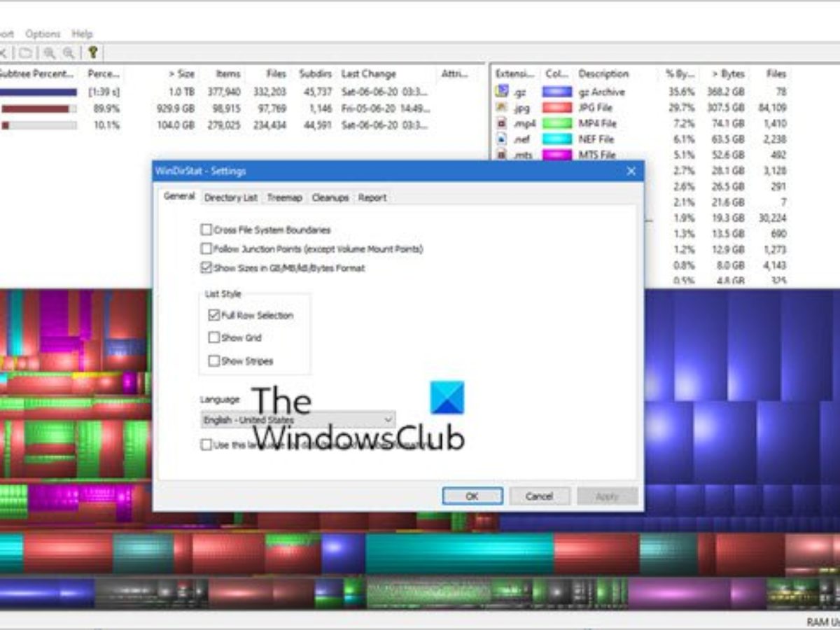Screen dimensions: 840x630
Task: Click the Apply button
Action: 607,496
